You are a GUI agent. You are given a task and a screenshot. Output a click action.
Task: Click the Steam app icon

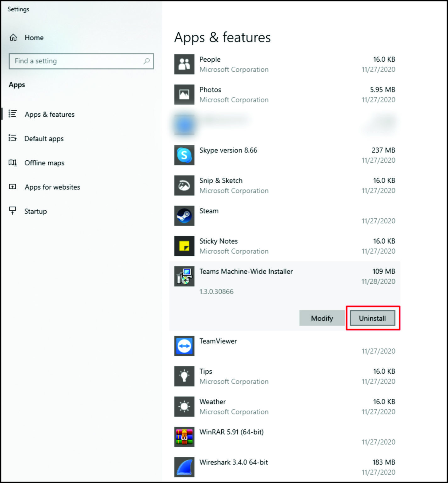click(184, 216)
